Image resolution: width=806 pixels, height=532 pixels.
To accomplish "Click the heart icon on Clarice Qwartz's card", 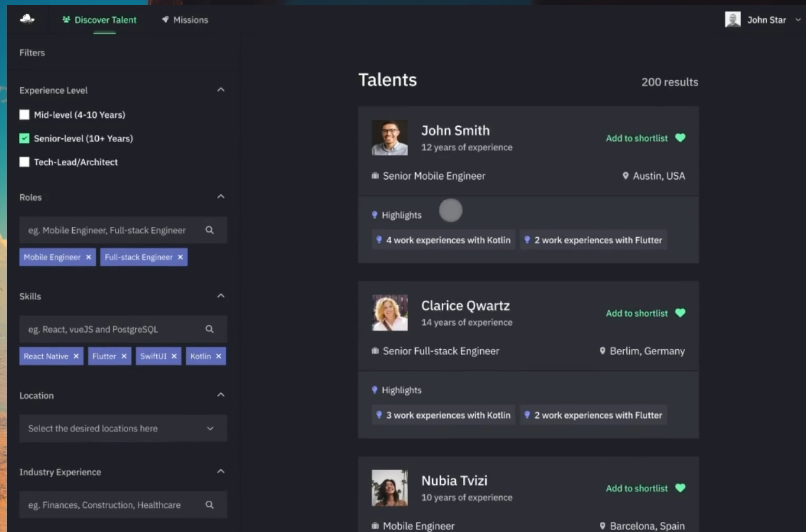I will point(680,313).
